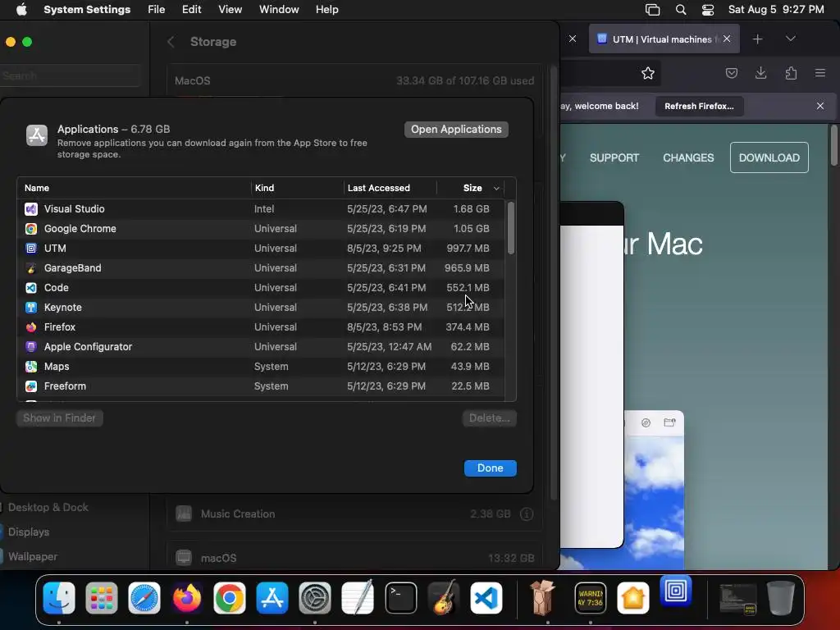Open Firefox icon in the Dock

[187, 598]
